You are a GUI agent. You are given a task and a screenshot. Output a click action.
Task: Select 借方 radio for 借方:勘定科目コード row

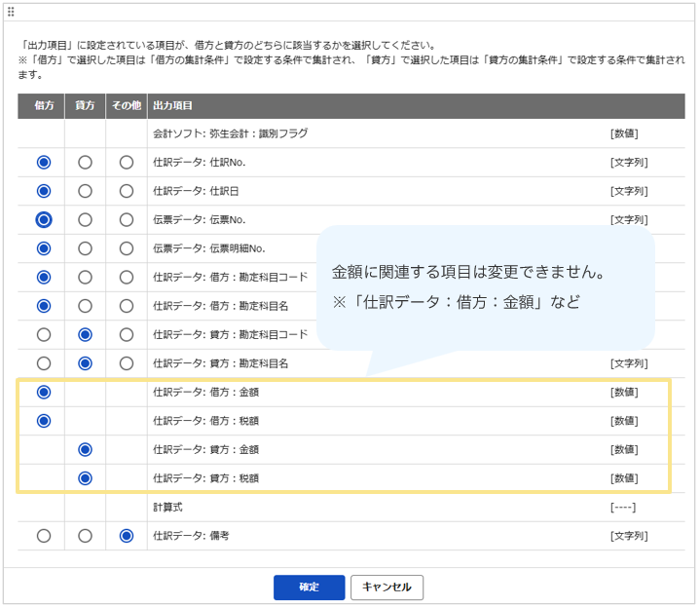(x=44, y=278)
